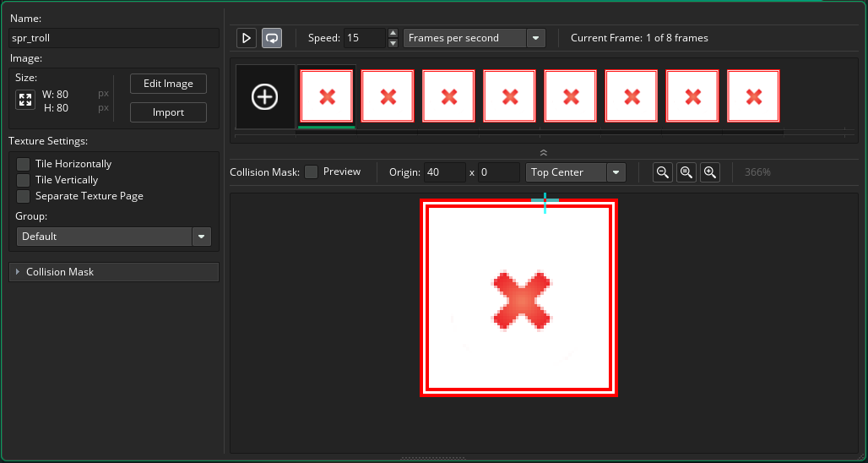Viewport: 868px width, 463px height.
Task: Open the Top Center origin dropdown
Action: 576,172
